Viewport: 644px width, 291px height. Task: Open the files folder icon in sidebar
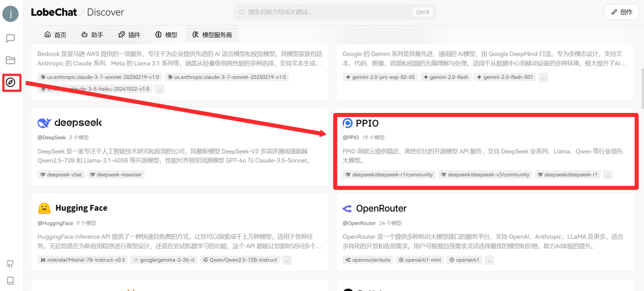[11, 60]
